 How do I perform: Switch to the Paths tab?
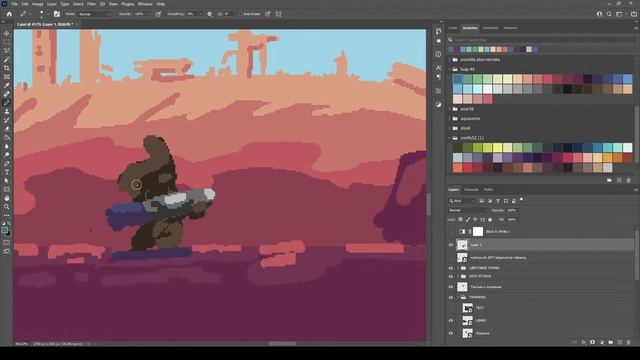coord(488,189)
